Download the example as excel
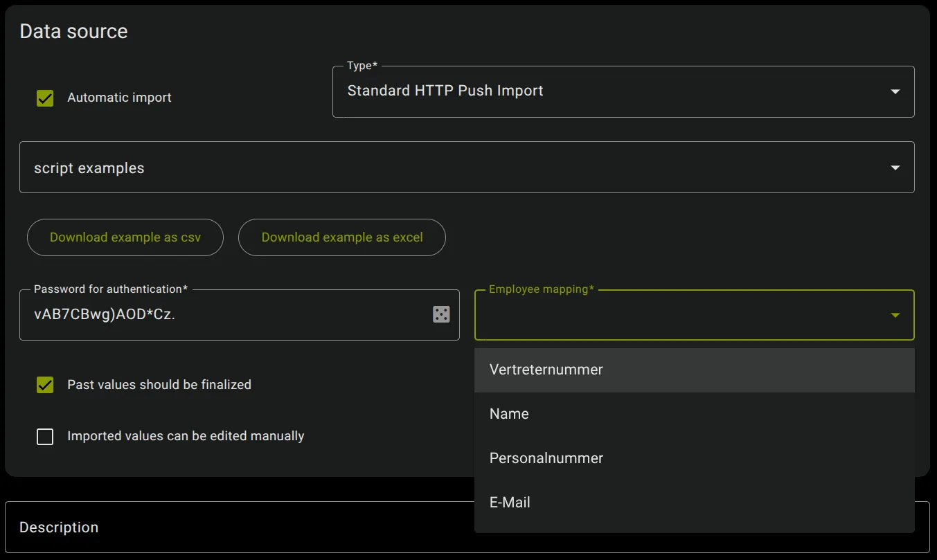 (341, 237)
